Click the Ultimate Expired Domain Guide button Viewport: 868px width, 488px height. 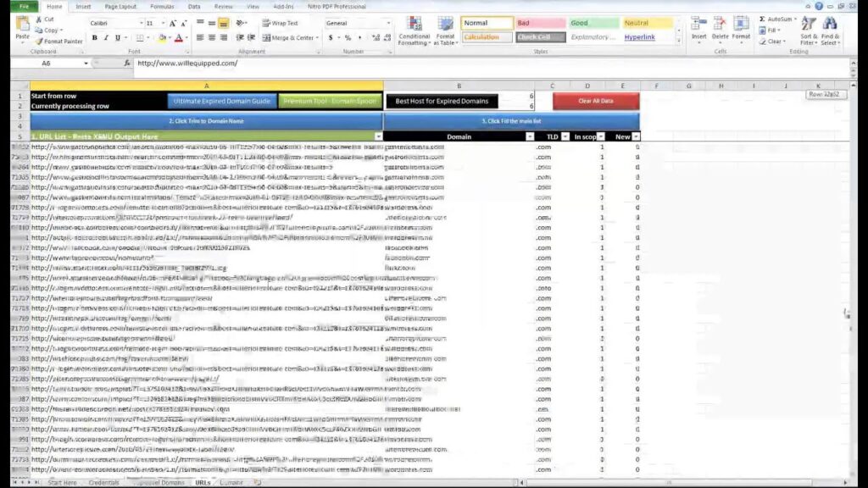(221, 102)
